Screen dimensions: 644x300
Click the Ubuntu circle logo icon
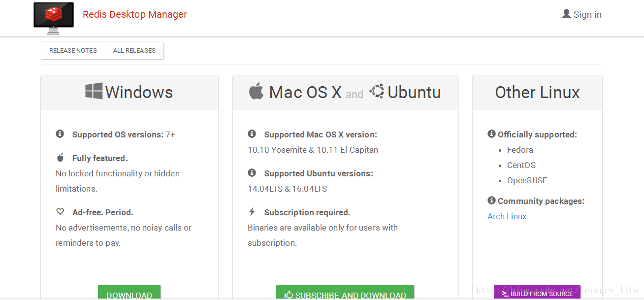click(x=377, y=91)
